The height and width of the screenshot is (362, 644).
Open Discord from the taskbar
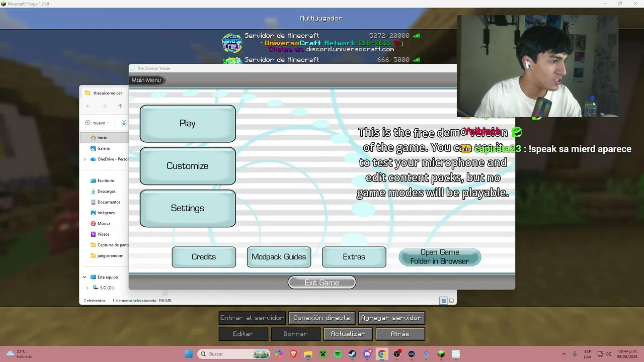367,354
